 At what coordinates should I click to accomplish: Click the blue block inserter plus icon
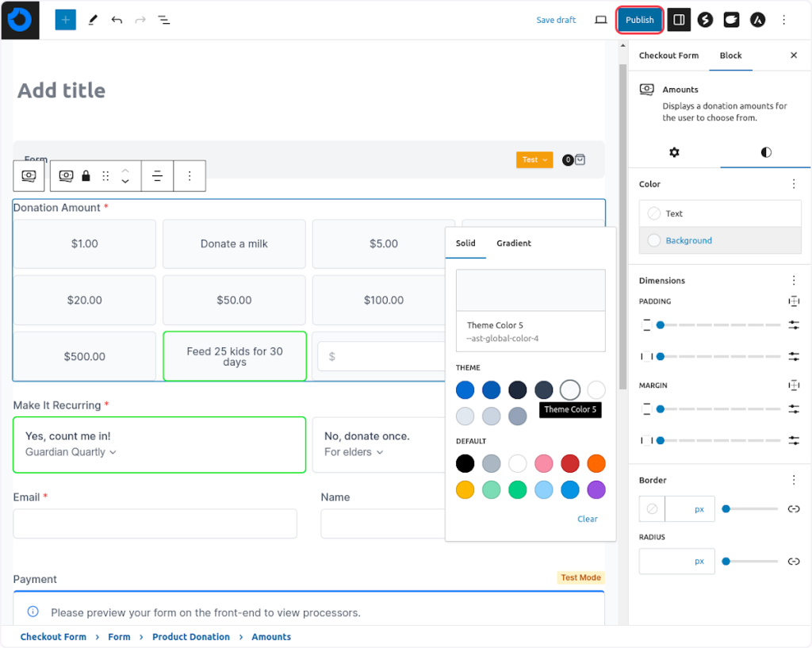click(x=65, y=20)
